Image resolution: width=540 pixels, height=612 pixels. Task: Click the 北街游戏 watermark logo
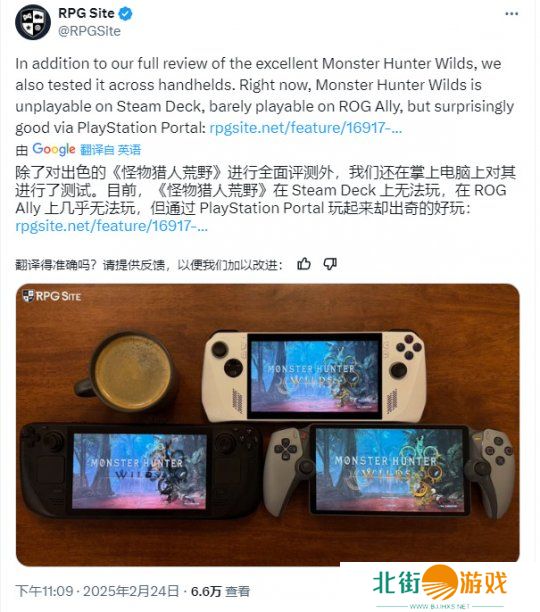tap(440, 583)
